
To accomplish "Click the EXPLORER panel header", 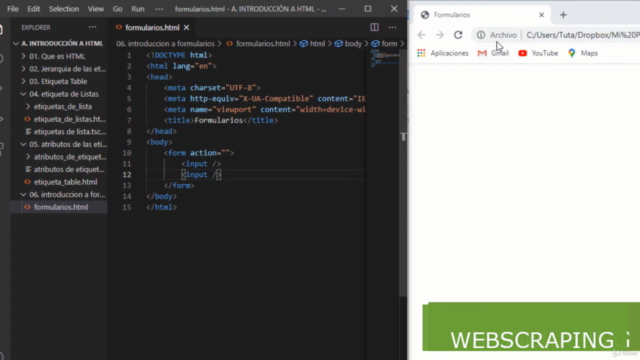I will tap(36, 27).
